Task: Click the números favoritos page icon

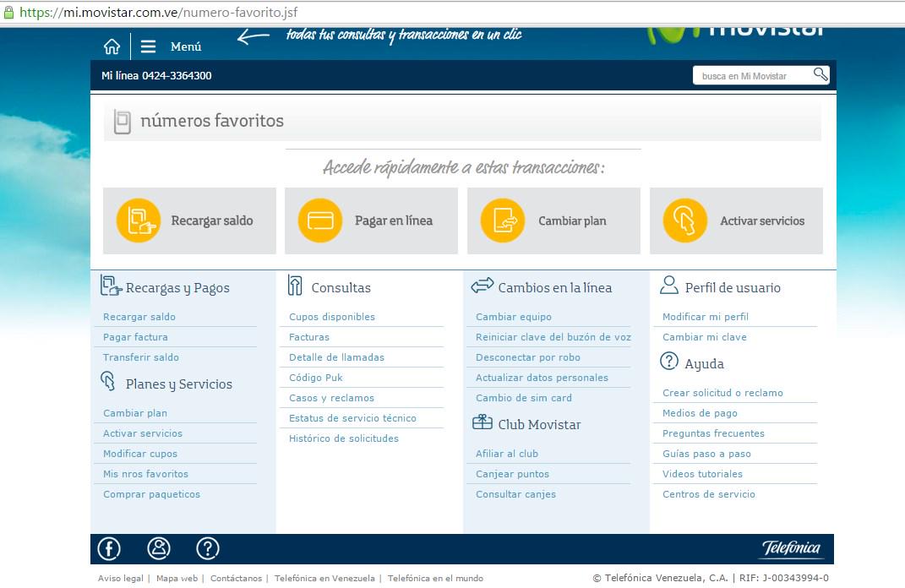Action: [122, 121]
